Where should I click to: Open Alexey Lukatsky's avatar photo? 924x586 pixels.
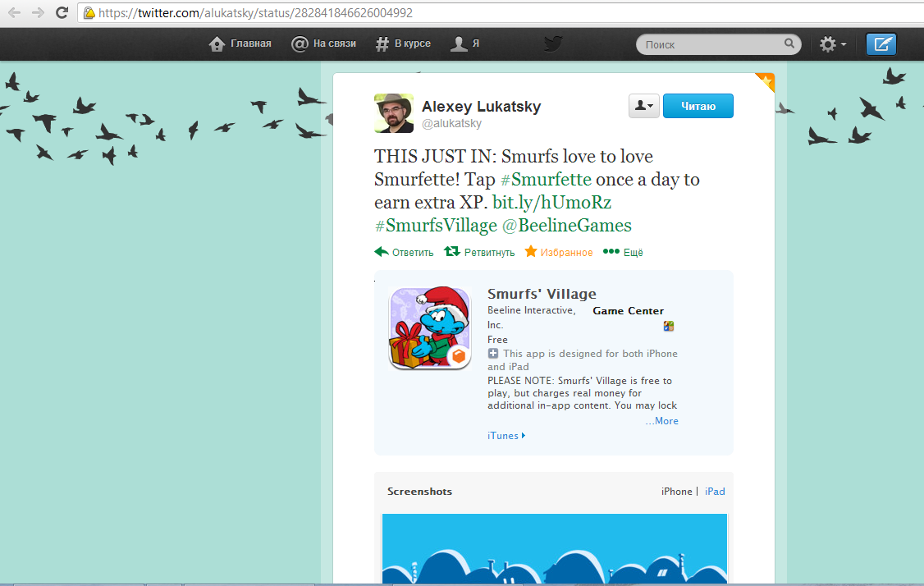394,113
